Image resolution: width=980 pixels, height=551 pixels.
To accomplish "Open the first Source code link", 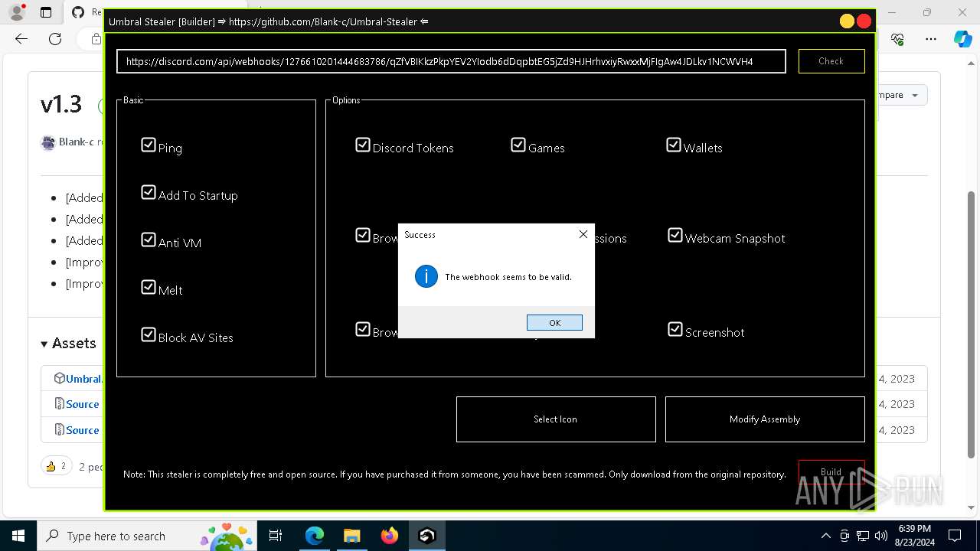I will [82, 404].
